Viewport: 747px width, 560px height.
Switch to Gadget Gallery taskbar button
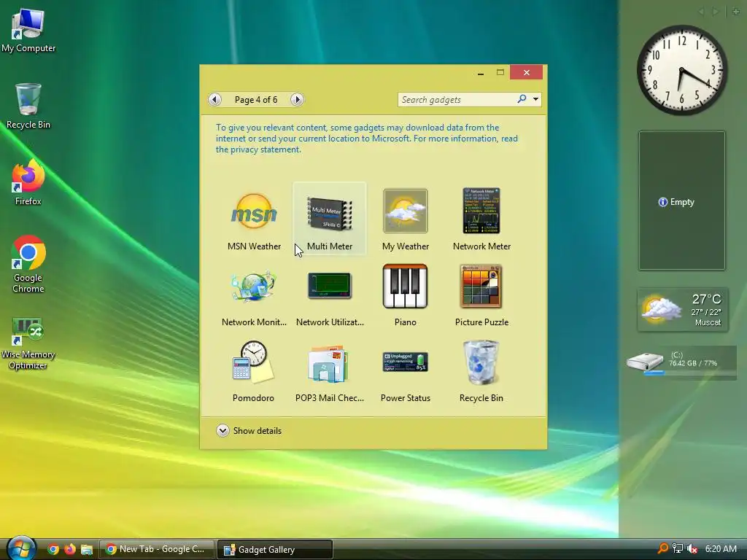[275, 549]
